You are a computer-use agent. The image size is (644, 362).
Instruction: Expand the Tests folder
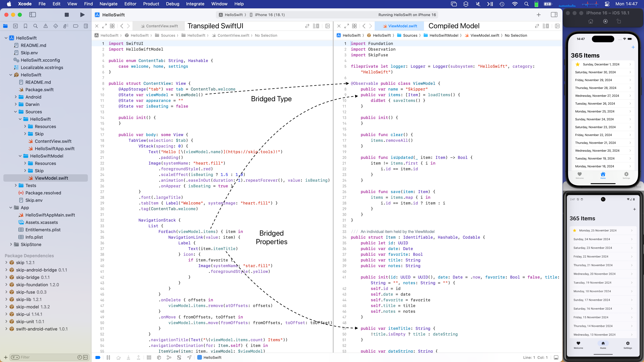click(x=16, y=185)
